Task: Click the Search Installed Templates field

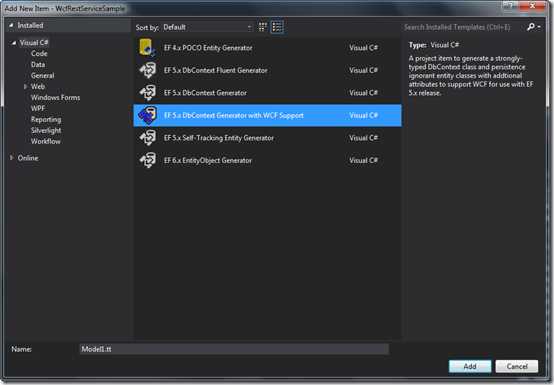Action: click(x=463, y=27)
